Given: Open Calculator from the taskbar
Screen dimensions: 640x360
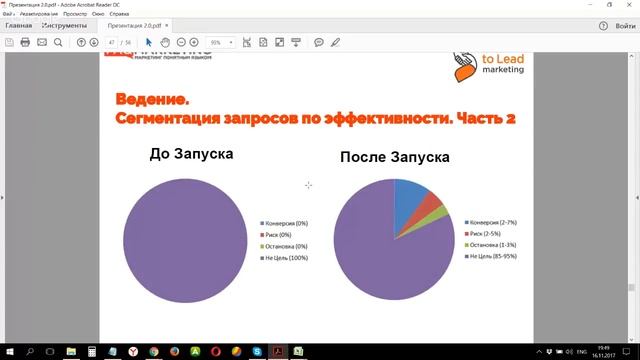Looking at the screenshot, I should pos(92,351).
